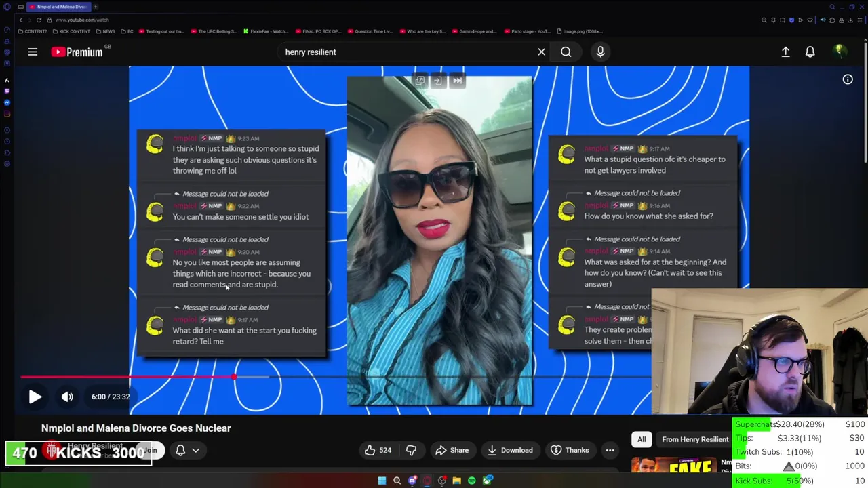Like the video with 524 likes
Viewport: 868px width, 488px height.
point(378,450)
